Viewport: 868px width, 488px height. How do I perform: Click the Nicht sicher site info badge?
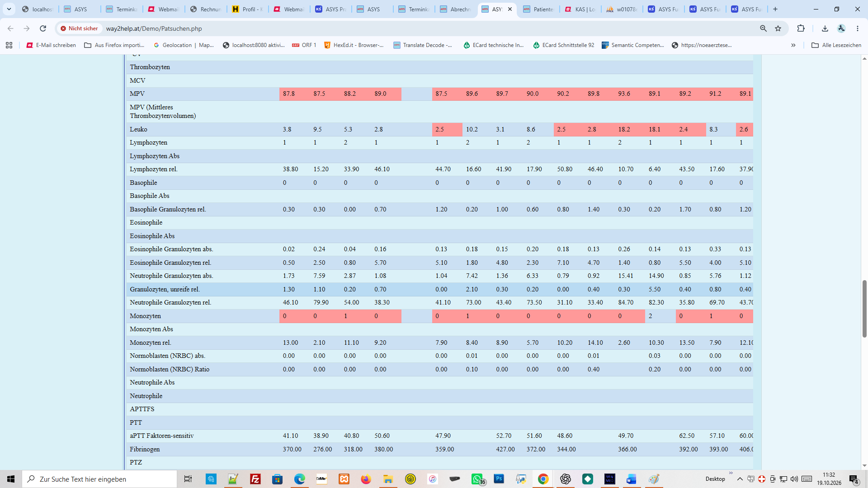(79, 28)
